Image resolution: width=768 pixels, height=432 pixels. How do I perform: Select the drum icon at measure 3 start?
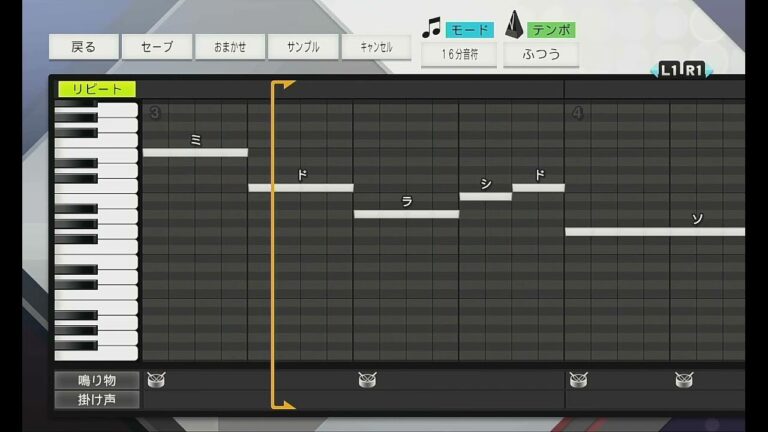pos(155,379)
